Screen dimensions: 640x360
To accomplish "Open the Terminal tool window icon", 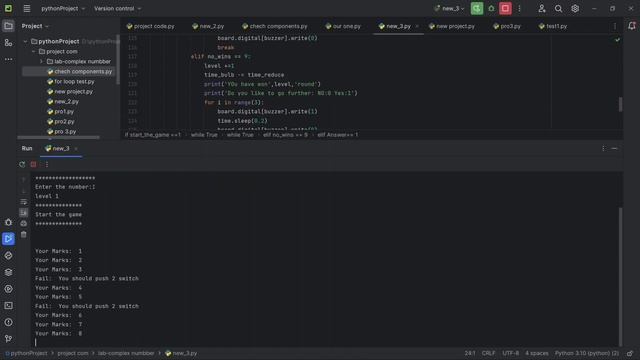I will 8,306.
